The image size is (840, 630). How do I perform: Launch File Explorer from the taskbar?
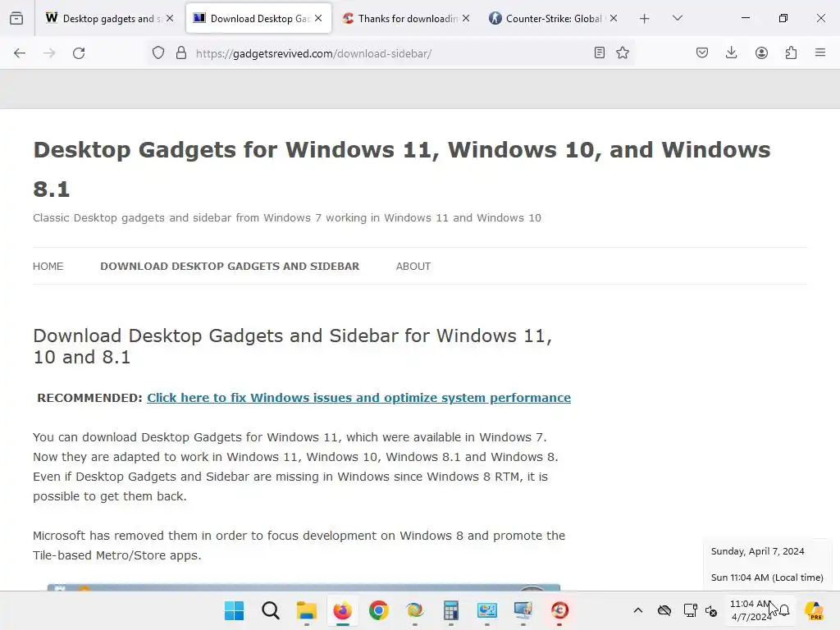click(x=307, y=610)
